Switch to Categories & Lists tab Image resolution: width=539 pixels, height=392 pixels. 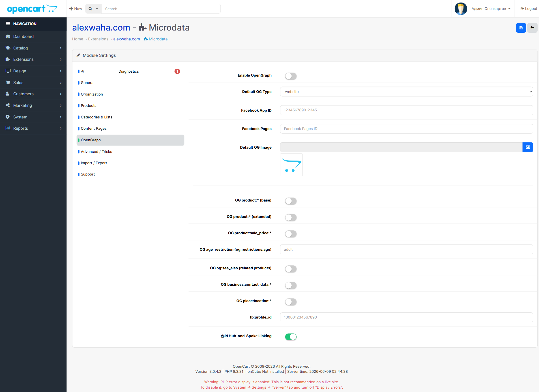[130, 117]
